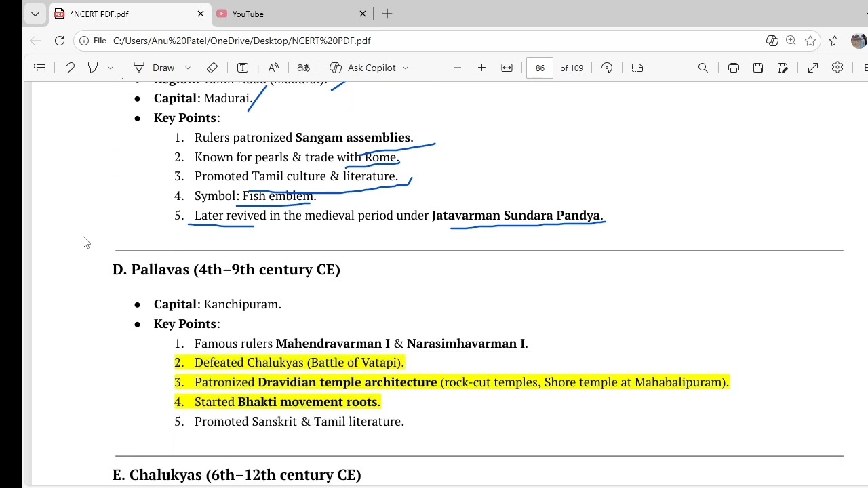Click line Capital: Kanchipuram
Viewport: 868px width, 488px height.
(x=218, y=304)
